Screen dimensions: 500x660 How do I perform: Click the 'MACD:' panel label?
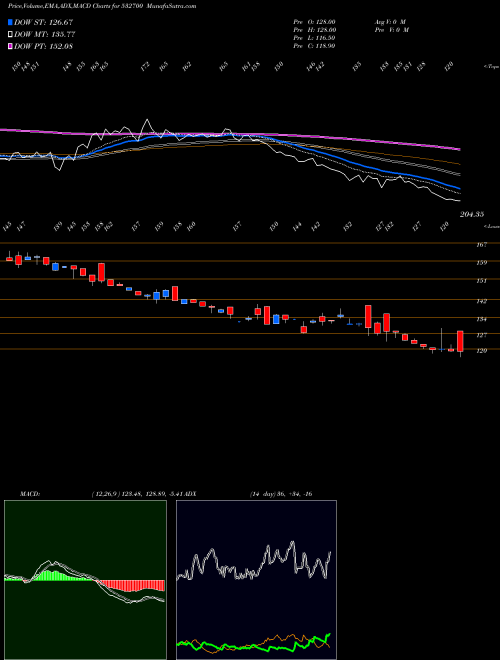coord(29,494)
